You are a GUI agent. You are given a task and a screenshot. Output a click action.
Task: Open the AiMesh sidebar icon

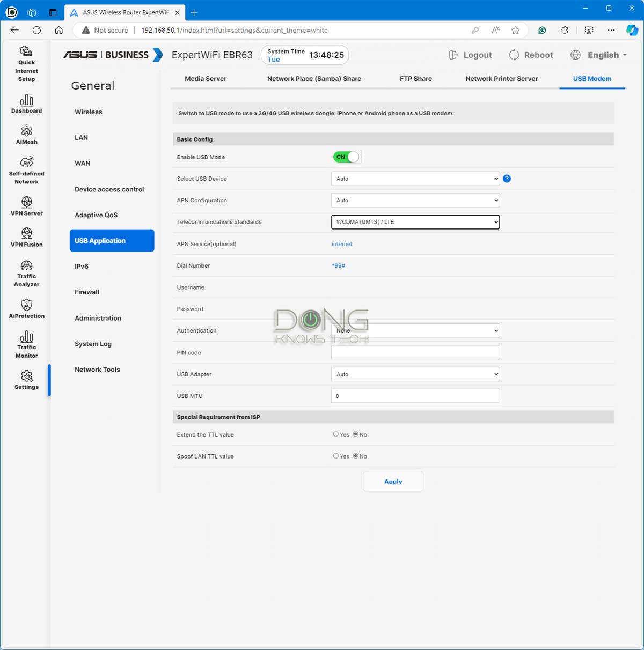(x=26, y=135)
